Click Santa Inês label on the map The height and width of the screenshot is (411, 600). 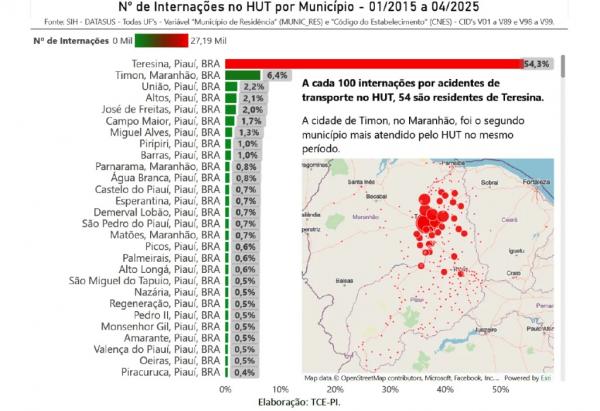coord(361,182)
